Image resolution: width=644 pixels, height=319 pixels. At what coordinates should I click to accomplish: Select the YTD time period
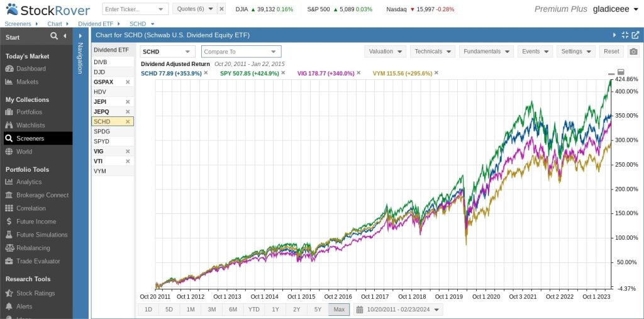pyautogui.click(x=253, y=310)
